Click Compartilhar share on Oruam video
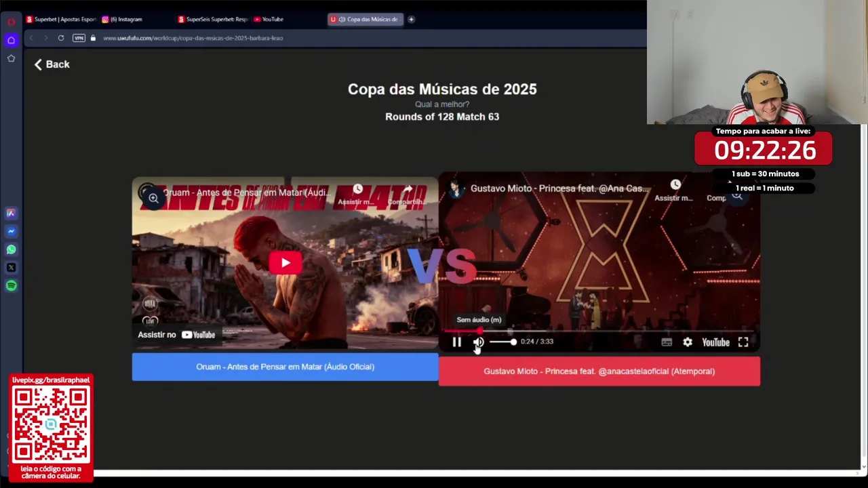 tap(408, 193)
